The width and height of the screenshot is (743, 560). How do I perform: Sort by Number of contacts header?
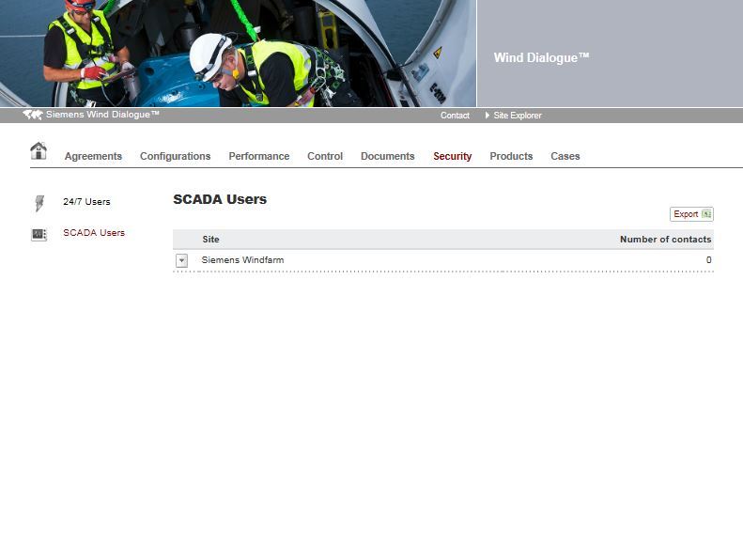coord(666,240)
